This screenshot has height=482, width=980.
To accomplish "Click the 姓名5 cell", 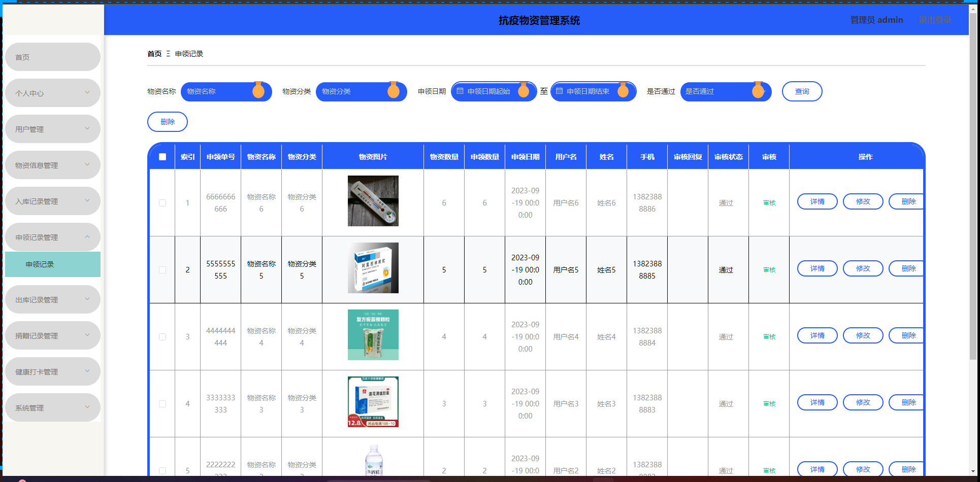I will (606, 270).
